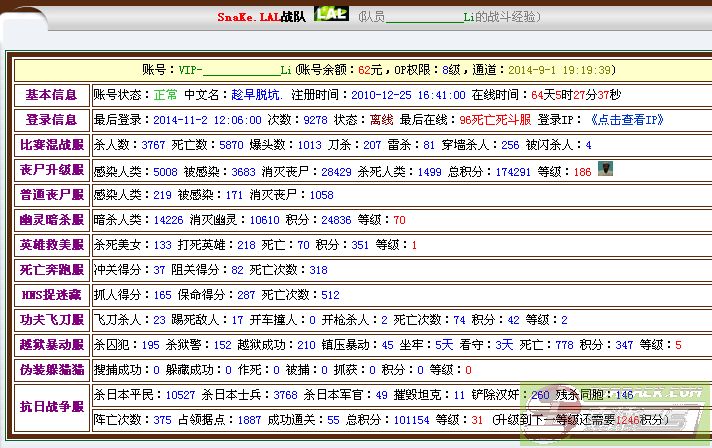Select the 普通丧尸服 row header
This screenshot has width=712, height=448.
pos(50,195)
